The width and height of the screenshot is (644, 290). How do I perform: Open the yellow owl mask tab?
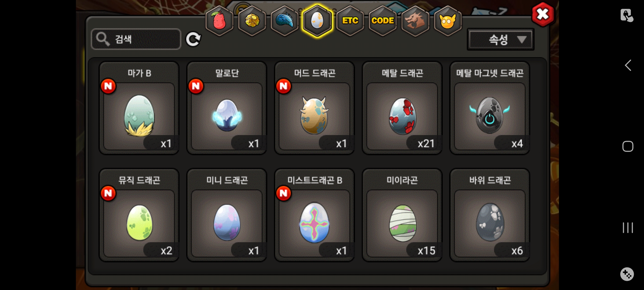click(x=448, y=21)
